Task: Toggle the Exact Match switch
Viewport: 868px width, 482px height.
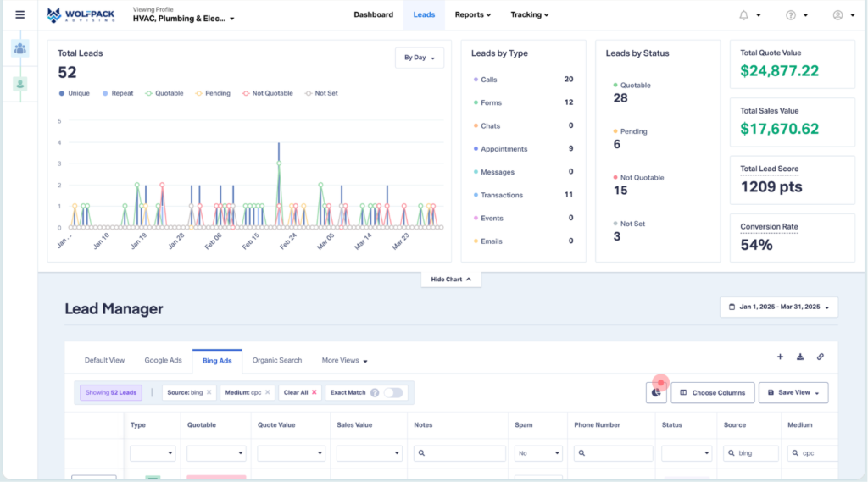Action: click(x=393, y=392)
